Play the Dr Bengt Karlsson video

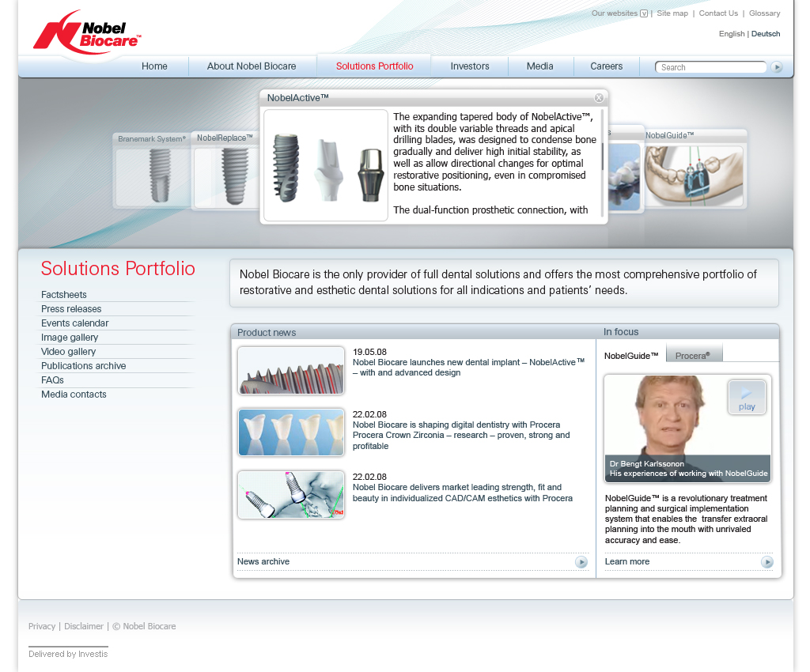tap(747, 397)
